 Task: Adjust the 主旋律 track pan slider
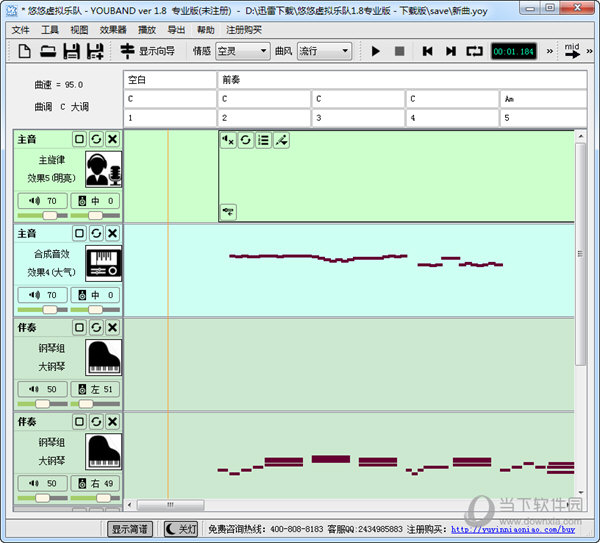pyautogui.click(x=95, y=215)
